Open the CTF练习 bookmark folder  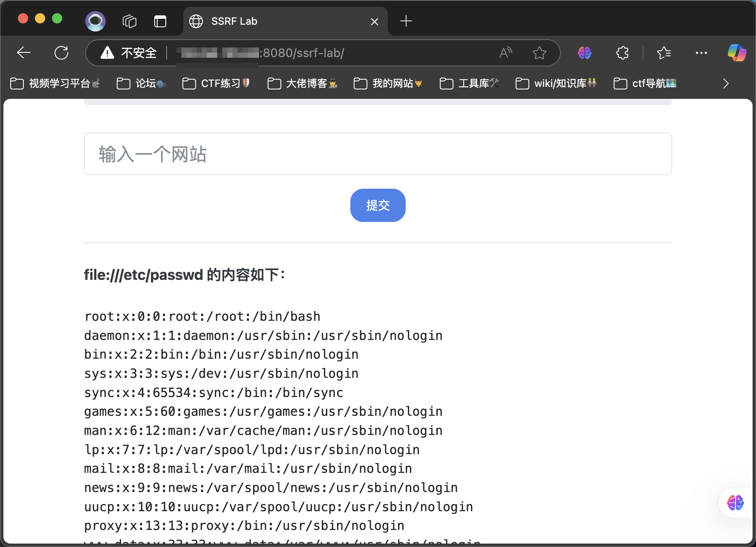(216, 83)
